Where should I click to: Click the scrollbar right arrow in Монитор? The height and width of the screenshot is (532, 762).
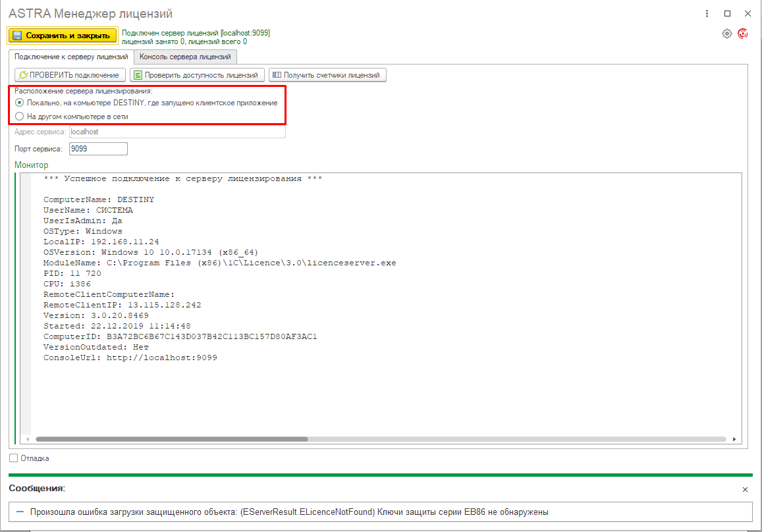pyautogui.click(x=734, y=439)
